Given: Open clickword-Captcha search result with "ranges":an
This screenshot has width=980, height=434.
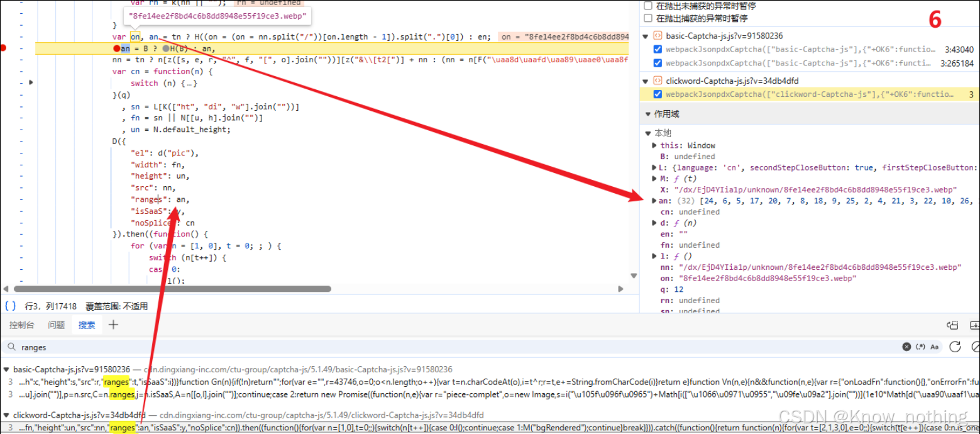Looking at the screenshot, I should point(490,428).
